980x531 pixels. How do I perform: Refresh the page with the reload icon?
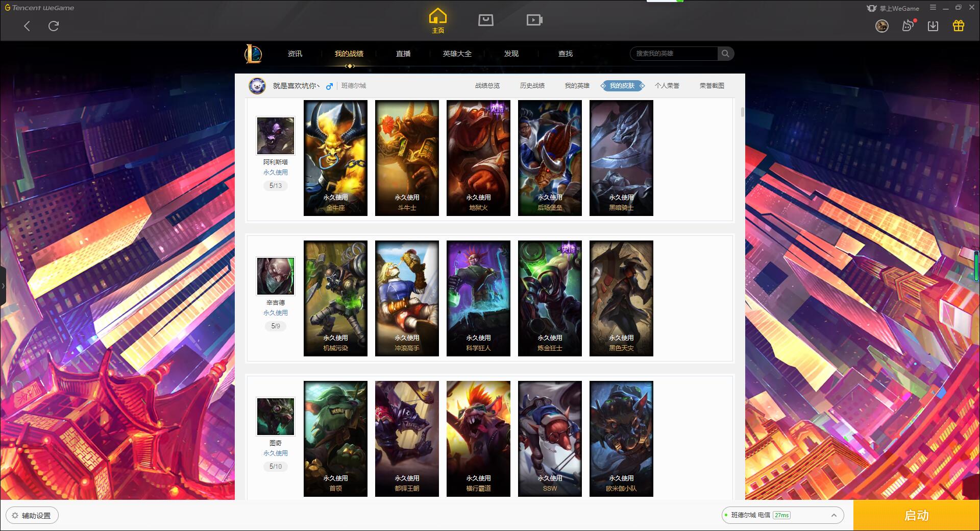tap(54, 26)
